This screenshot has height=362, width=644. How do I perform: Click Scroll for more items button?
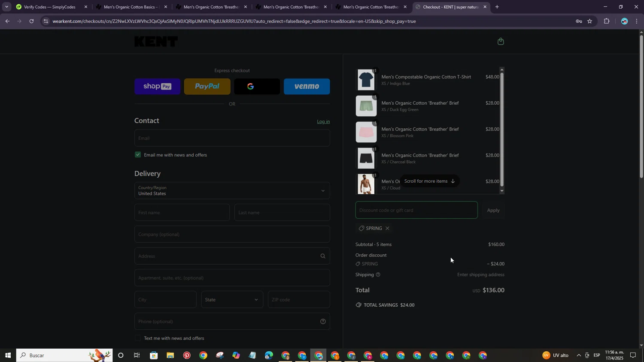(429, 181)
